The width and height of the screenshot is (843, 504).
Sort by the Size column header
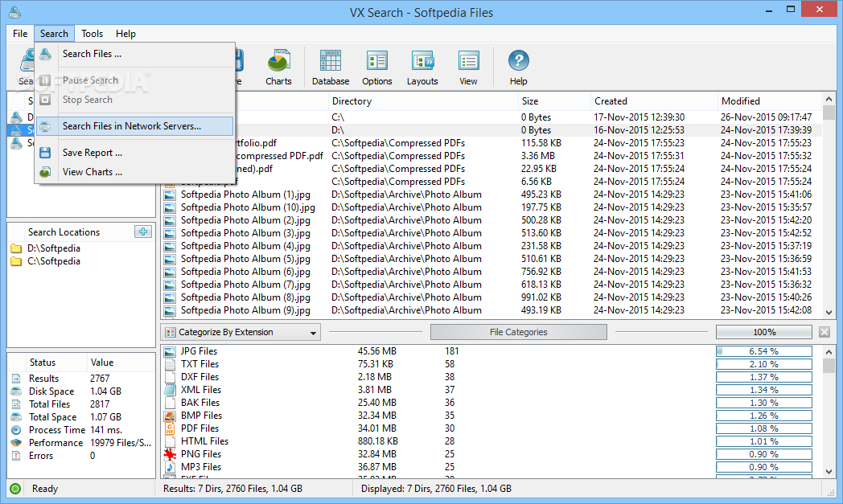553,101
